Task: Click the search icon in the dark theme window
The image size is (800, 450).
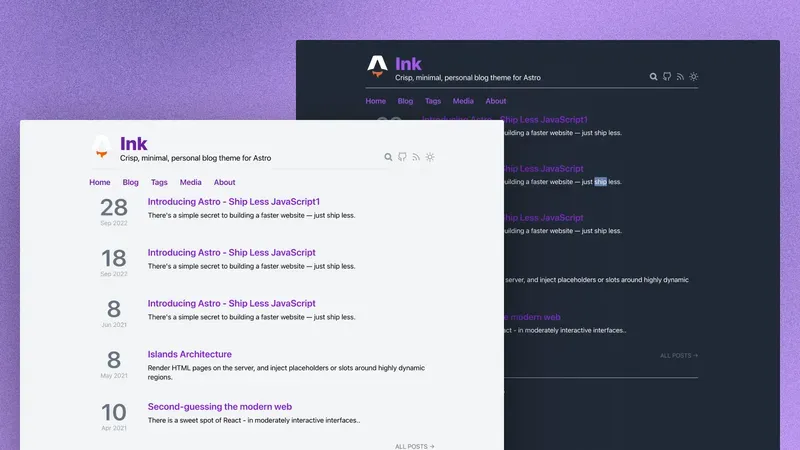Action: click(x=654, y=76)
